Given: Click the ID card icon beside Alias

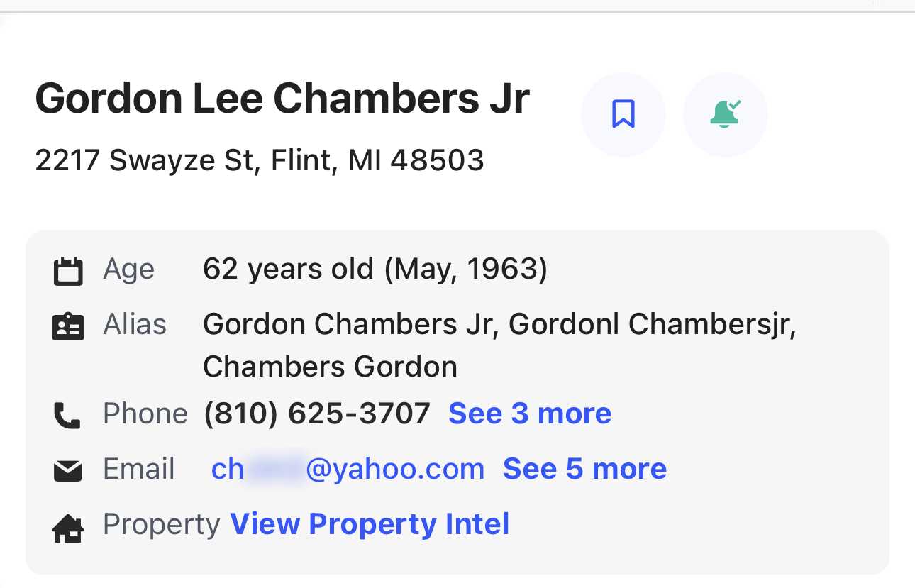Looking at the screenshot, I should [68, 326].
